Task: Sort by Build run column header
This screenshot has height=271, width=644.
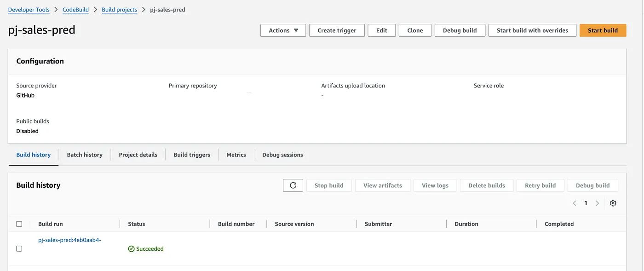Action: (51, 224)
